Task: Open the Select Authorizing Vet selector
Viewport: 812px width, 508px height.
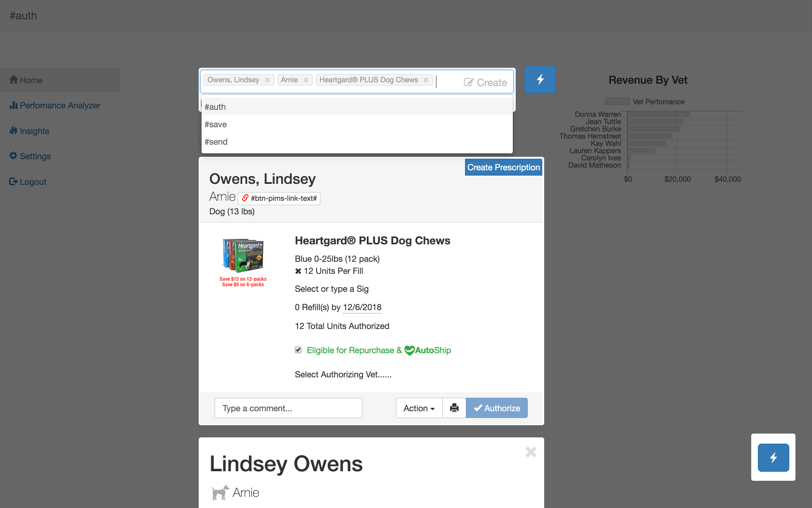Action: pos(343,374)
